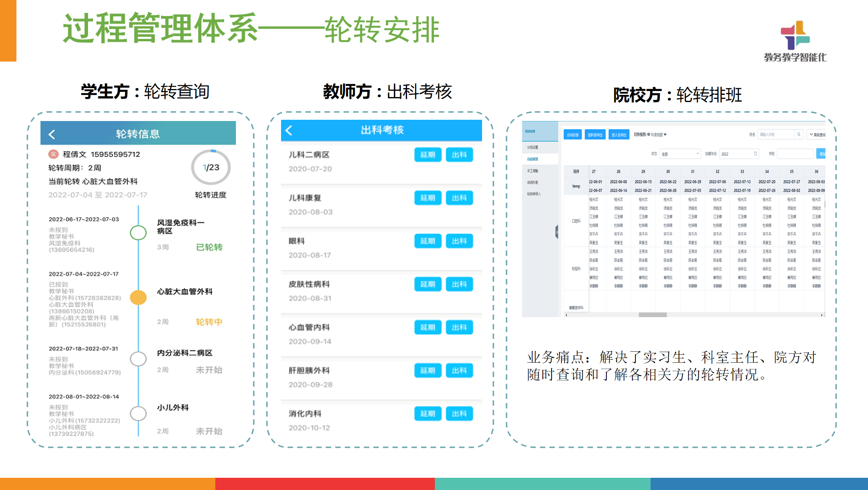868x490 pixels.
Task: Click the 自动安排 button
Action: (573, 135)
